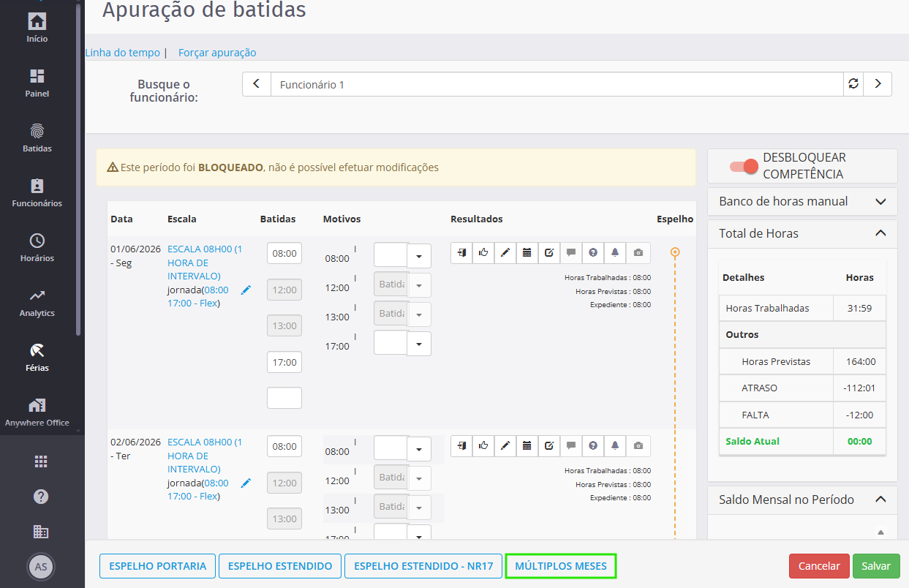Open the Batidas fingerprint section
This screenshot has height=588, width=909.
pyautogui.click(x=37, y=137)
